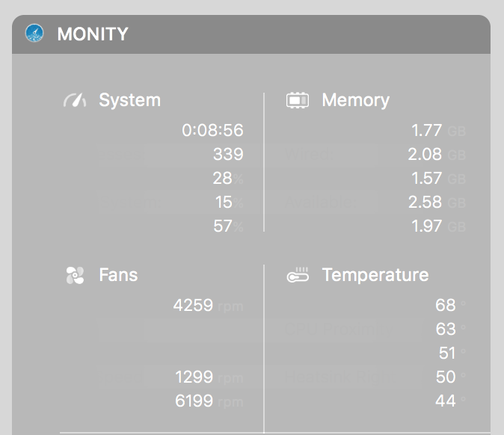Click the System gauge icon
Image resolution: width=504 pixels, height=435 pixels.
click(x=75, y=100)
